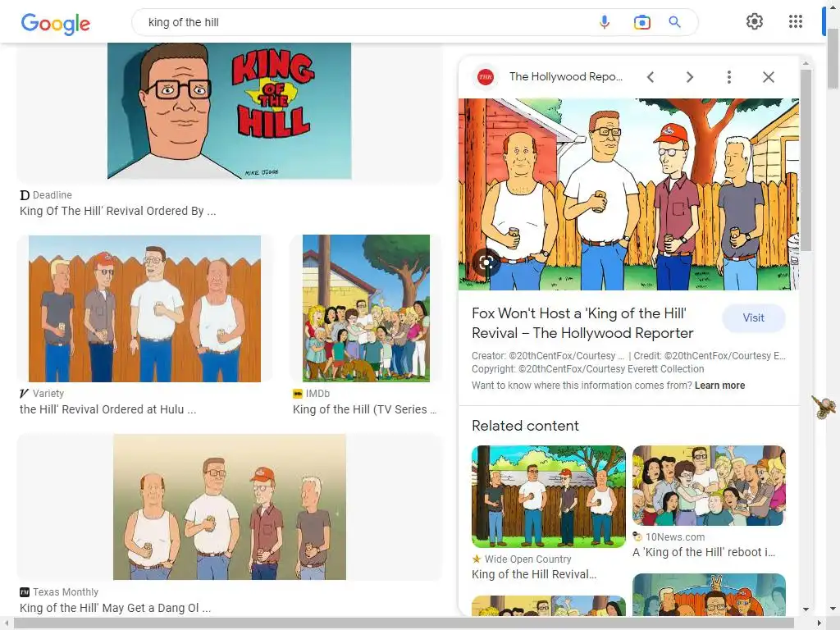Click the Related content heading

(525, 426)
